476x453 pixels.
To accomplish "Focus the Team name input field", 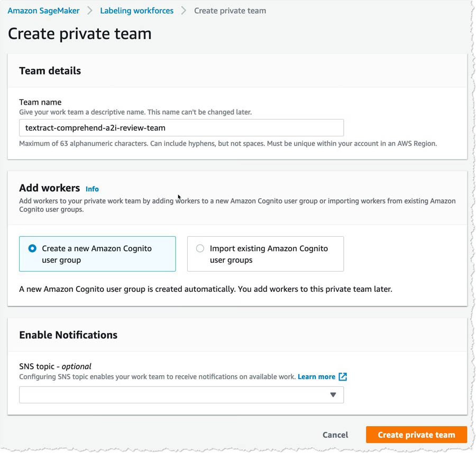I will 181,128.
